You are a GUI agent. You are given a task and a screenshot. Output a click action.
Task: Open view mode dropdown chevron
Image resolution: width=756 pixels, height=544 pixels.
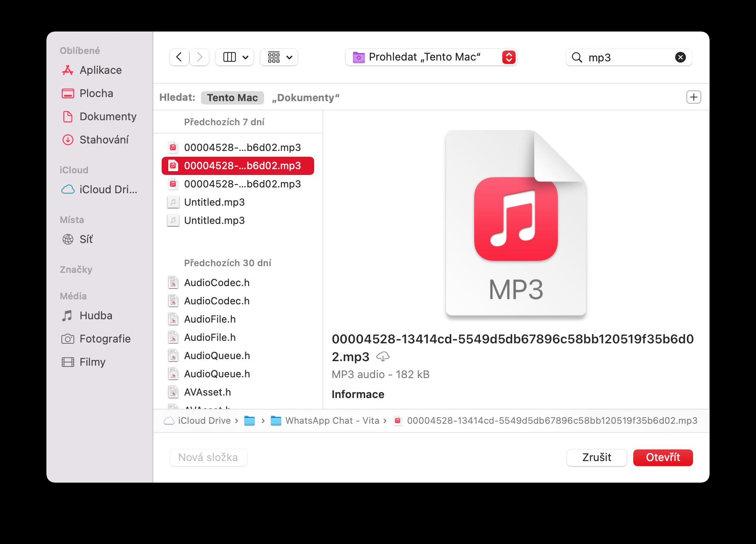(x=245, y=57)
